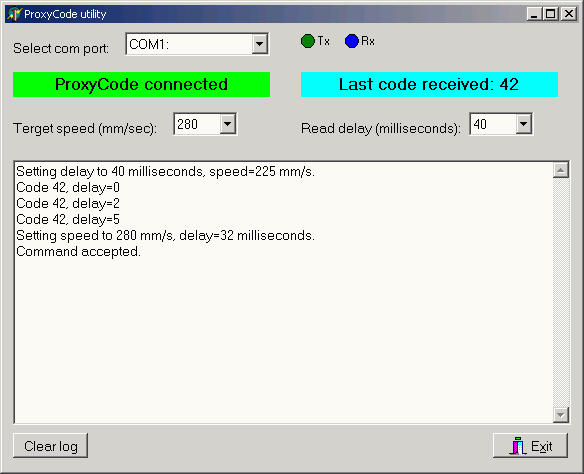Click the log scrollbar track

tap(561, 292)
